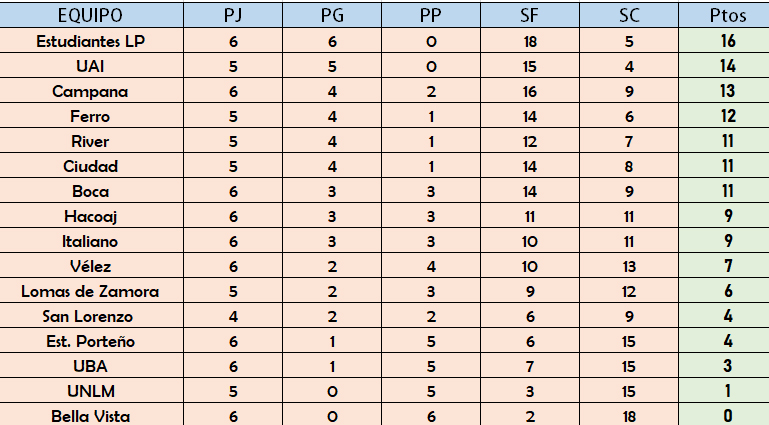Image resolution: width=769 pixels, height=425 pixels.
Task: Click the Bella Vista team cell
Action: pos(91,415)
